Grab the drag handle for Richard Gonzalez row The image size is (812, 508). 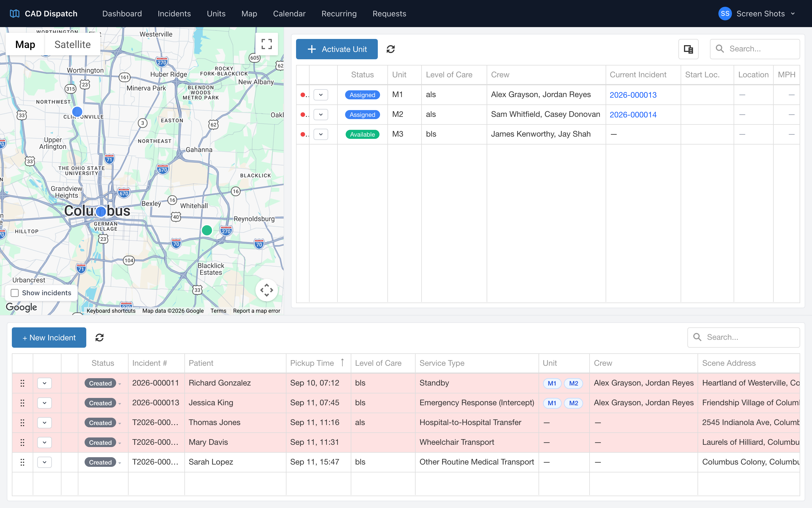point(23,383)
